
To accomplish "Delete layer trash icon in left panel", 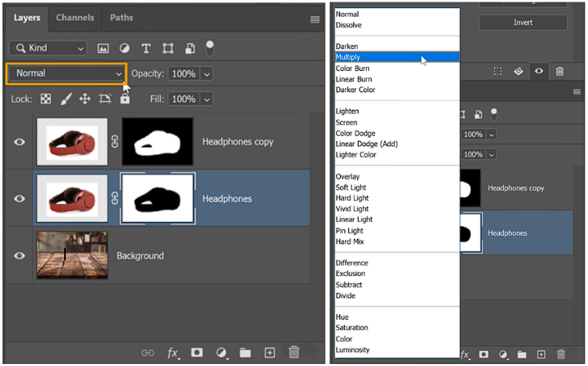I will 294,352.
